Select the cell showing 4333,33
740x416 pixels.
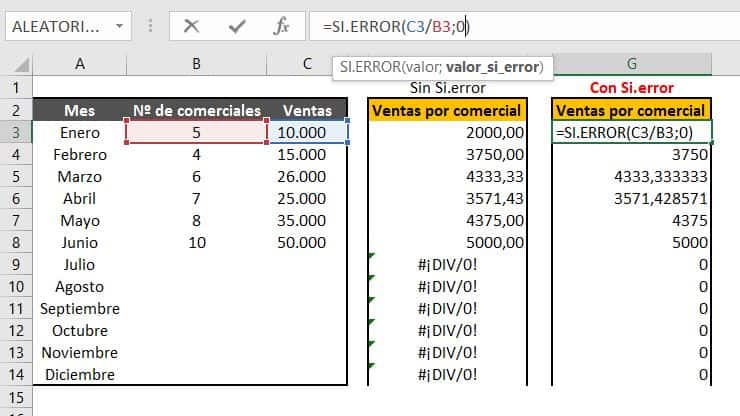(x=447, y=177)
